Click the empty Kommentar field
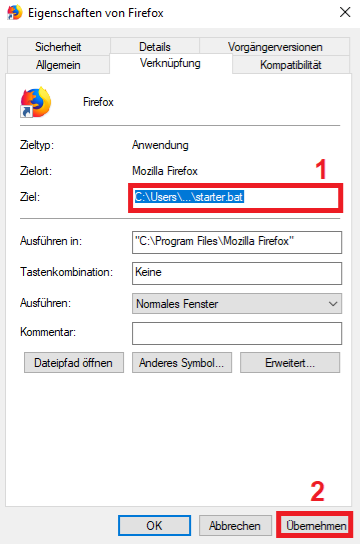The width and height of the screenshot is (360, 544). coord(237,333)
